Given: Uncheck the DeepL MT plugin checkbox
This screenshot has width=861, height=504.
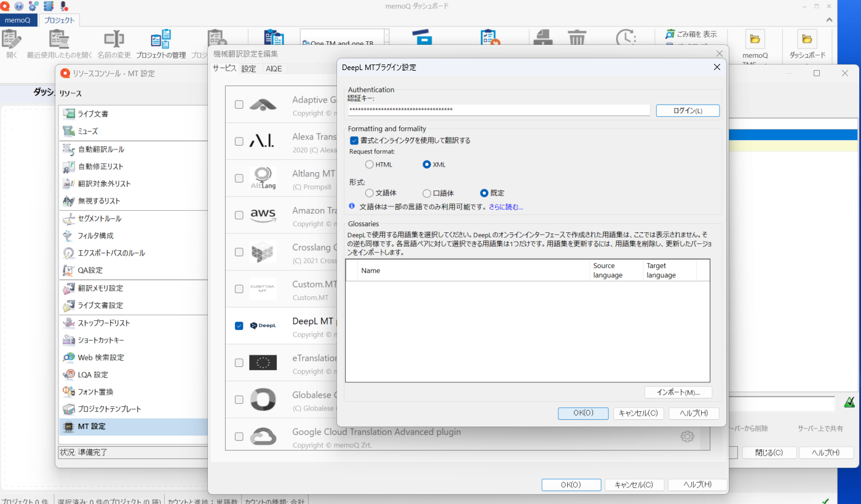Looking at the screenshot, I should (239, 326).
